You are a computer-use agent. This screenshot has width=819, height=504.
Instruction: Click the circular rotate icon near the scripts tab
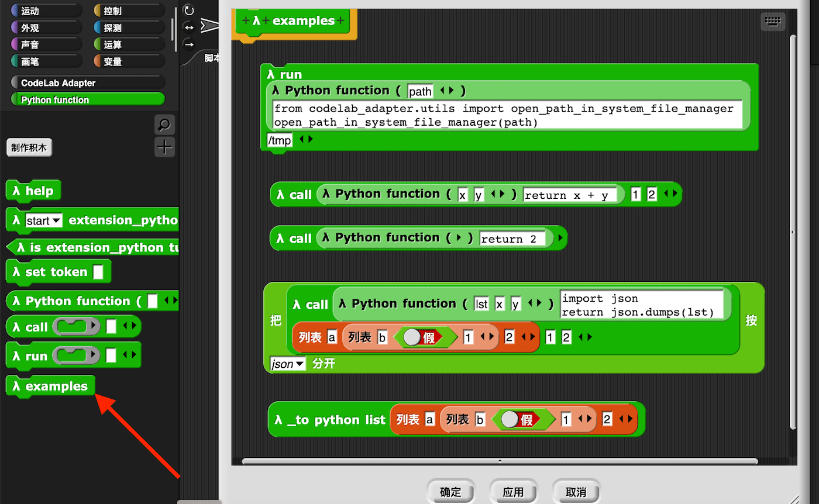pyautogui.click(x=188, y=10)
